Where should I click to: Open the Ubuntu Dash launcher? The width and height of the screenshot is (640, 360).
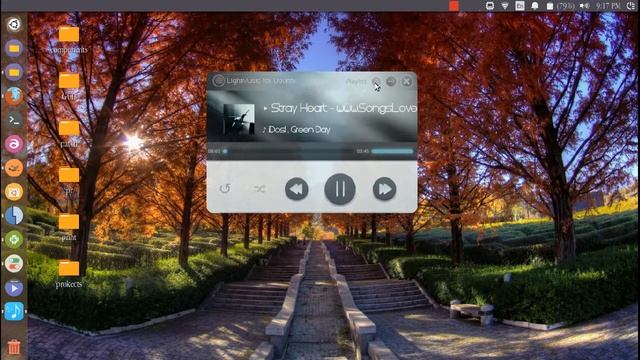(14, 24)
